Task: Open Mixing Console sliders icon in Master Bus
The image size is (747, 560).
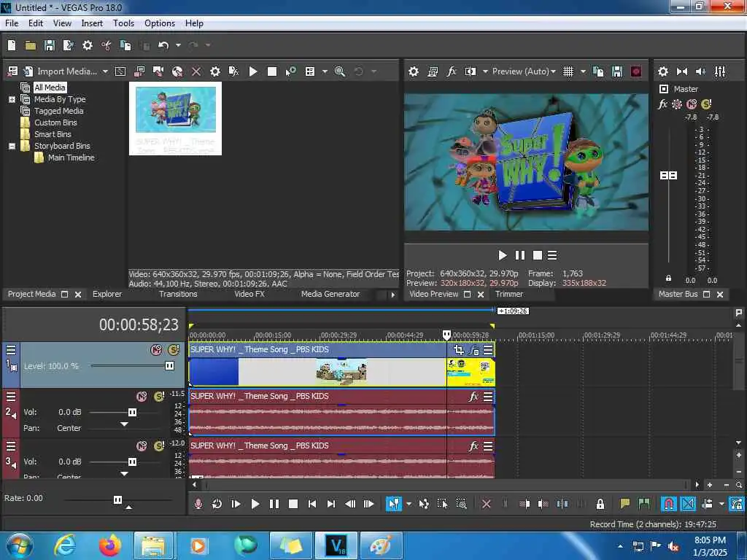Action: pyautogui.click(x=720, y=71)
